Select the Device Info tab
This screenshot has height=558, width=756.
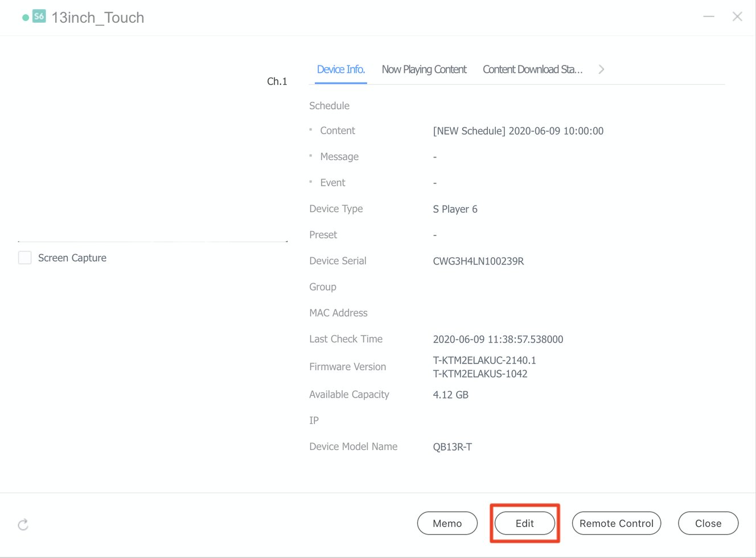point(340,69)
